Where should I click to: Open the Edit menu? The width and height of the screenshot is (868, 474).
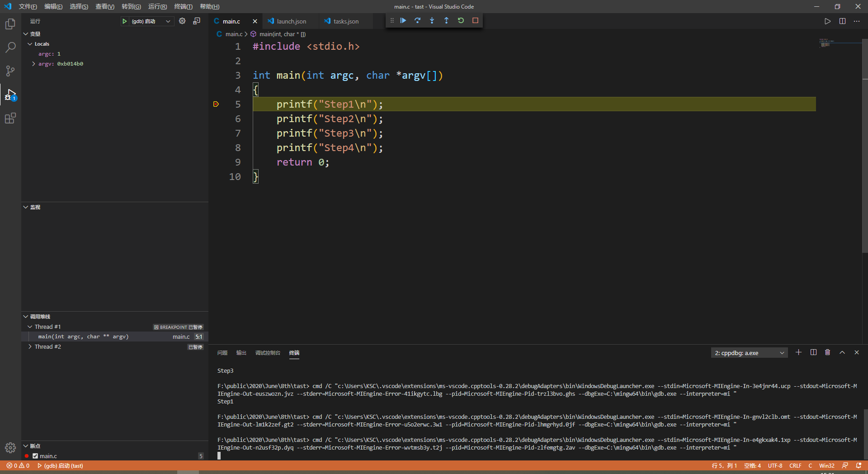pos(53,6)
